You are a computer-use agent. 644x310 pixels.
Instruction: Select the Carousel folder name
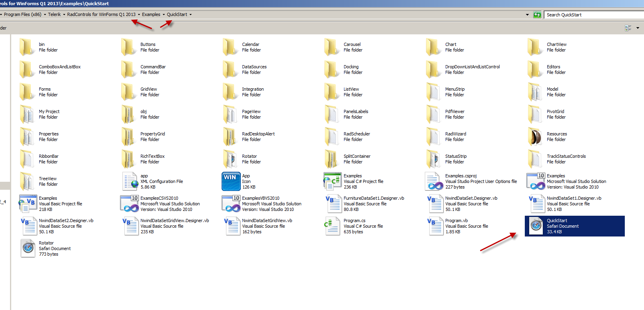(x=352, y=44)
